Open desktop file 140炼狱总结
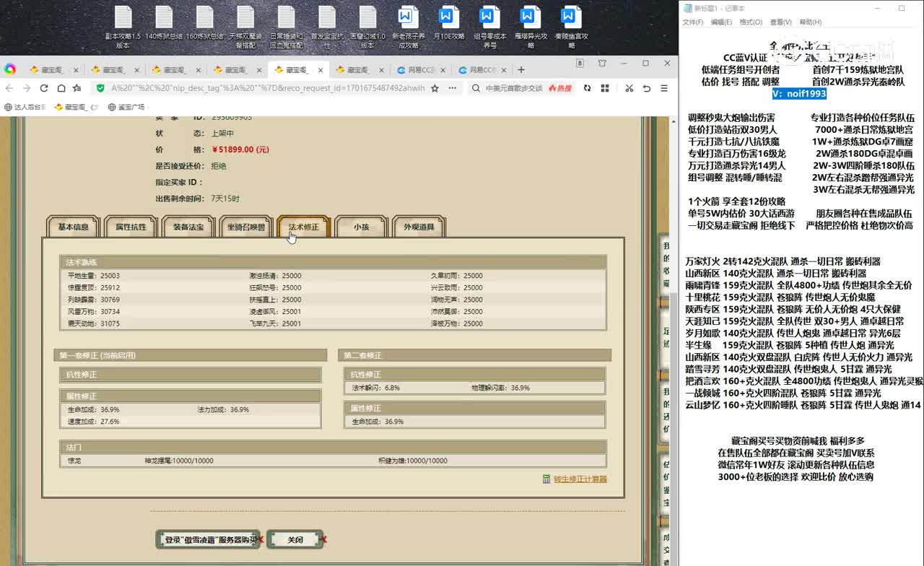 [164, 23]
